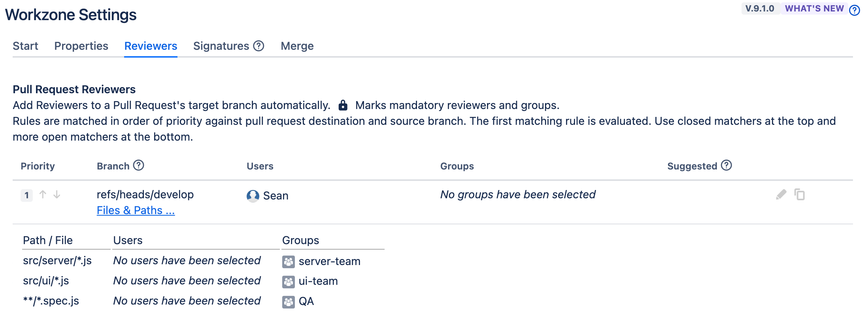The image size is (868, 316).
Task: Click the V.9.1.0 version badge
Action: (x=760, y=9)
